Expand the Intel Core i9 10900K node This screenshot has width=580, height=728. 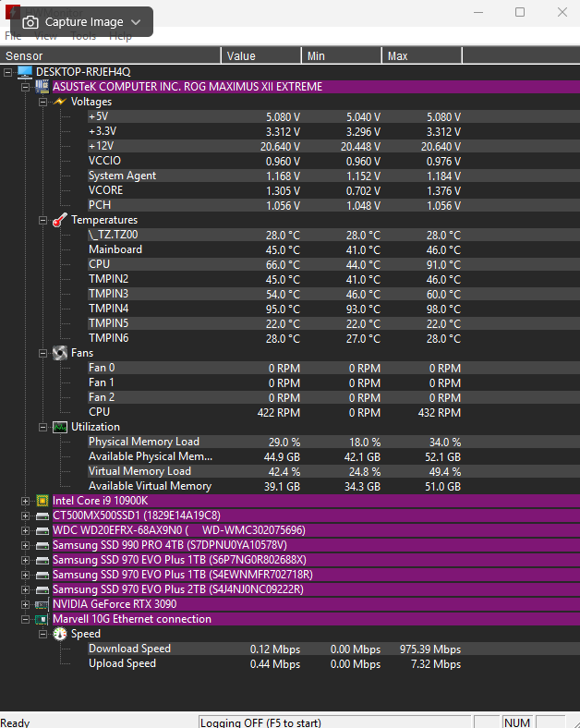[x=26, y=502]
